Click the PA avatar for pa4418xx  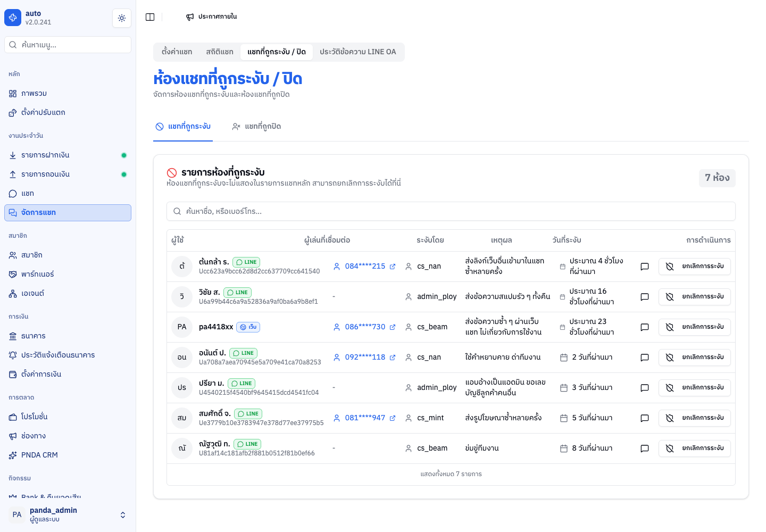182,327
